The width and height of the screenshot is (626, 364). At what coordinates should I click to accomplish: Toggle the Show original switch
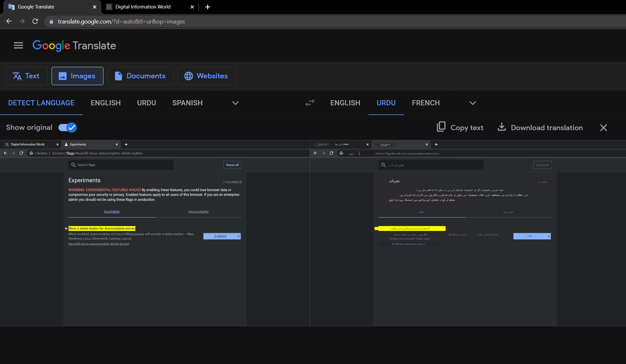tap(68, 128)
